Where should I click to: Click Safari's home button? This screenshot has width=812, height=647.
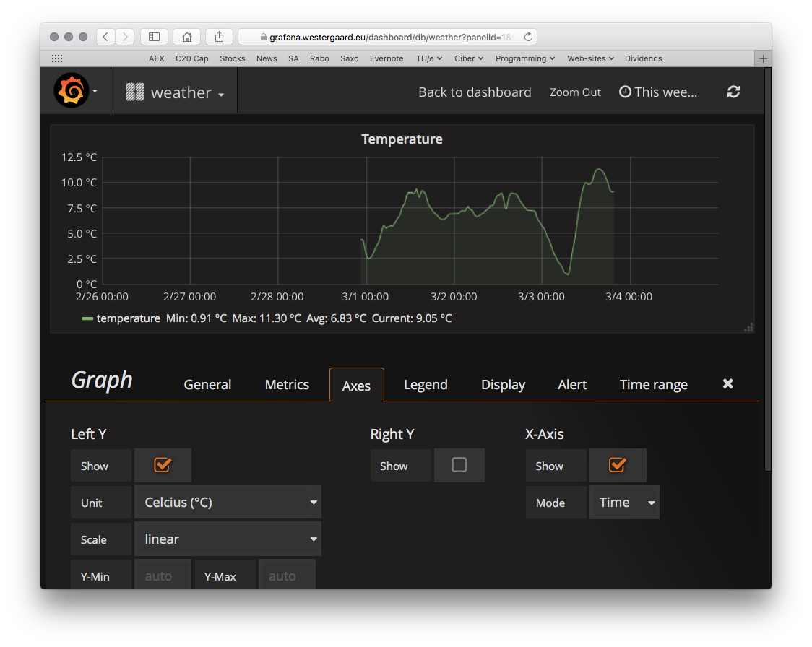(187, 37)
